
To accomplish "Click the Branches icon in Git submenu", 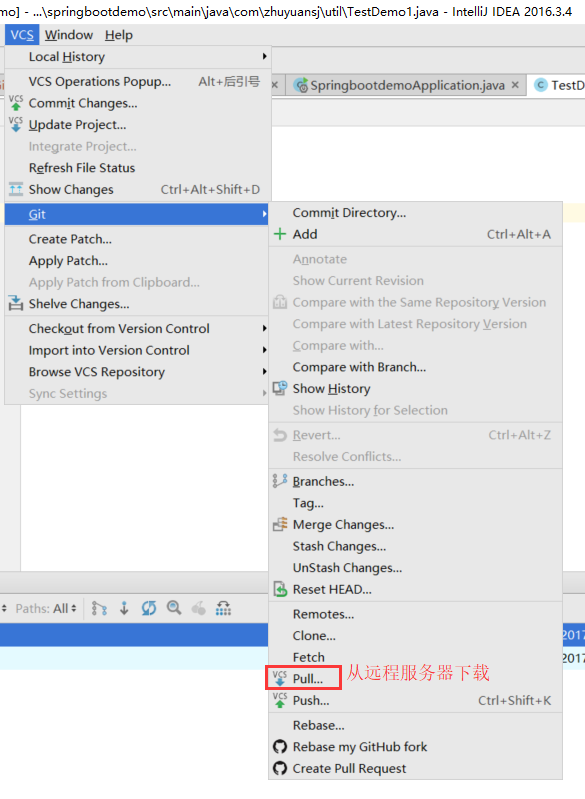I will 280,481.
